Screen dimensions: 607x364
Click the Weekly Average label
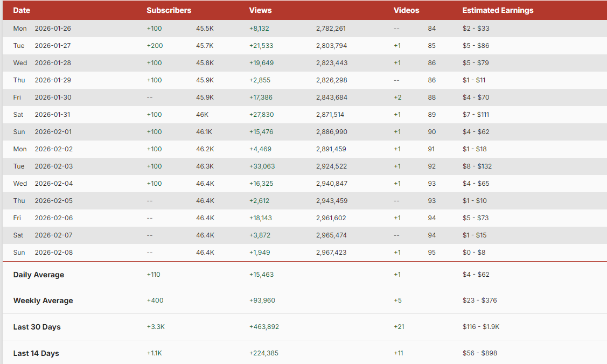[43, 300]
